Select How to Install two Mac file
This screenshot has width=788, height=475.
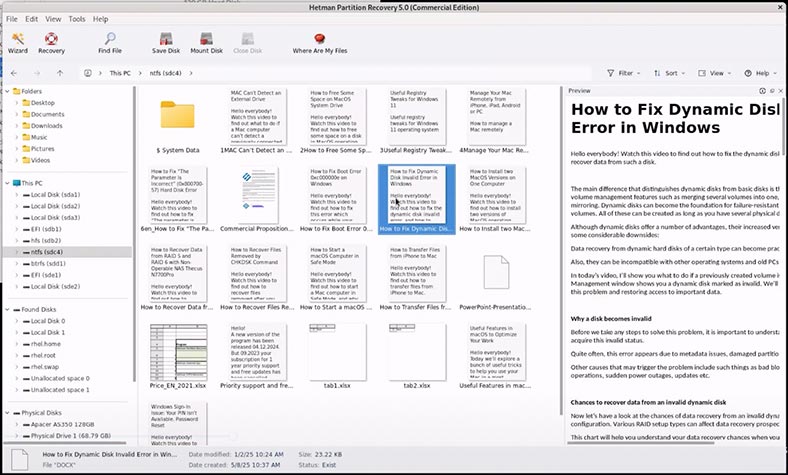[x=495, y=200]
